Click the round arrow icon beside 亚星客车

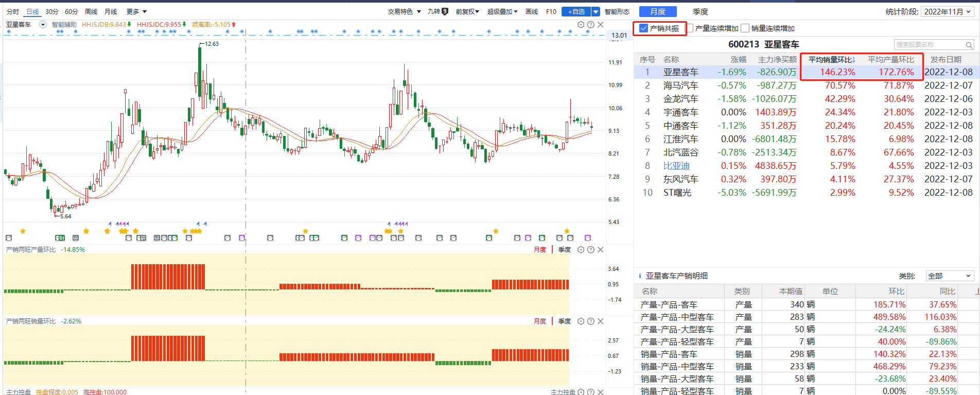(43, 25)
